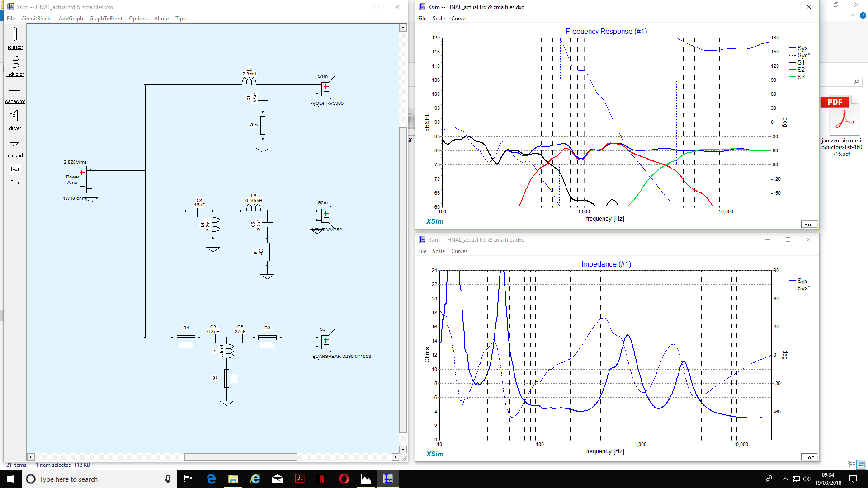Click the schematic horizontal scrollbar thumb
The height and width of the screenshot is (488, 868).
coord(241,457)
